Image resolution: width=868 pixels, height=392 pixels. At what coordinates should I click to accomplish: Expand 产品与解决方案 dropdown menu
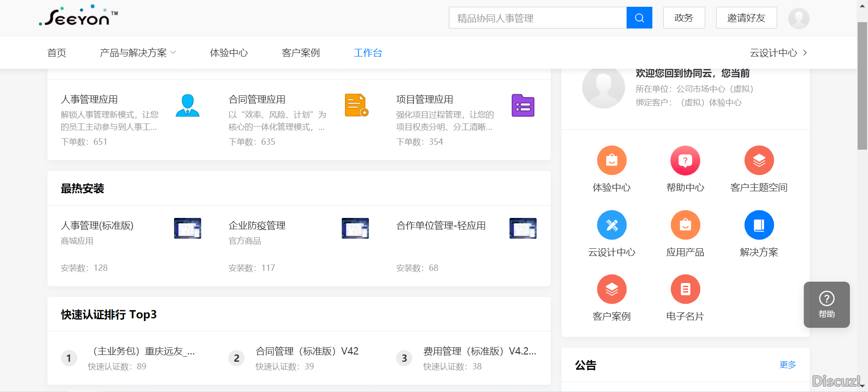click(138, 53)
